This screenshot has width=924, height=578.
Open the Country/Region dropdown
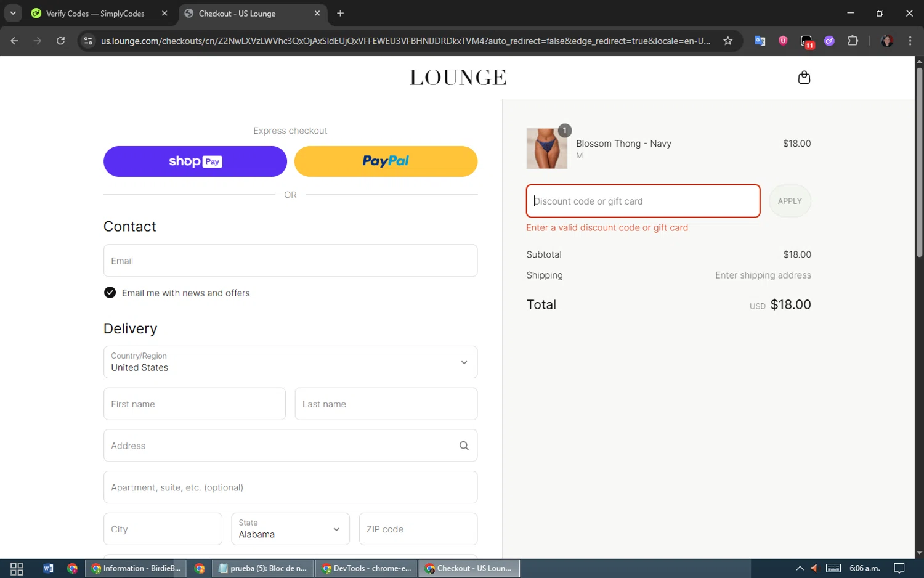click(290, 362)
